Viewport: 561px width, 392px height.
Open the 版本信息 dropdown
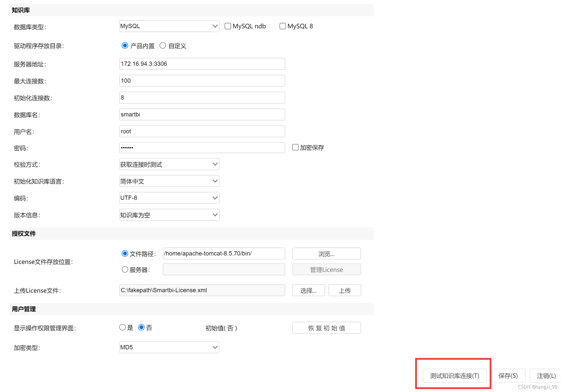169,215
